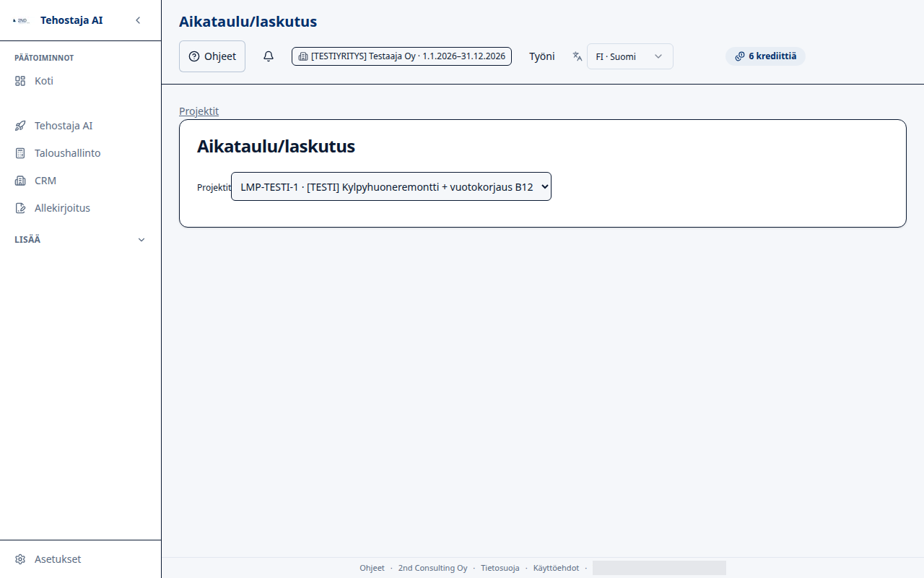
Task: Open Koti from the sidebar
Action: pyautogui.click(x=80, y=81)
